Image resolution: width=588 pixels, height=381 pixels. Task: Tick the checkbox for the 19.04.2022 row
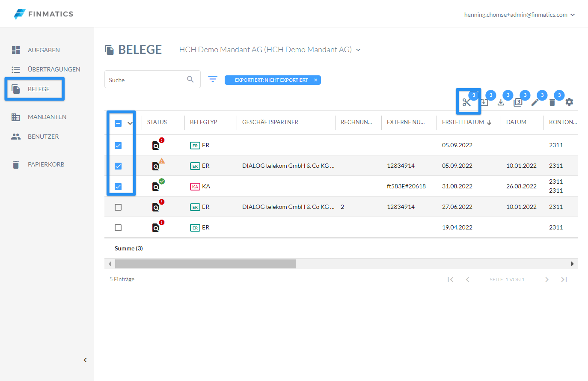[118, 228]
